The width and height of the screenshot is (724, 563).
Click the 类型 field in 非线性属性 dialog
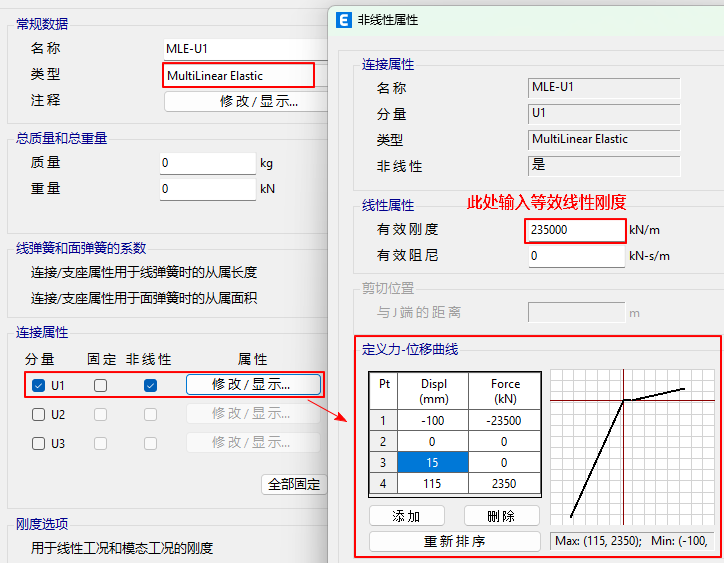pyautogui.click(x=604, y=139)
